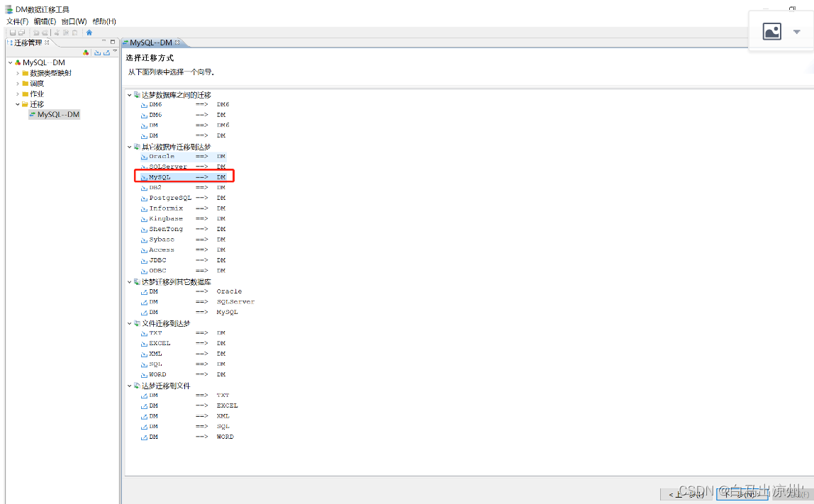Click the Home icon on the toolbar
The image size is (814, 504).
point(90,33)
